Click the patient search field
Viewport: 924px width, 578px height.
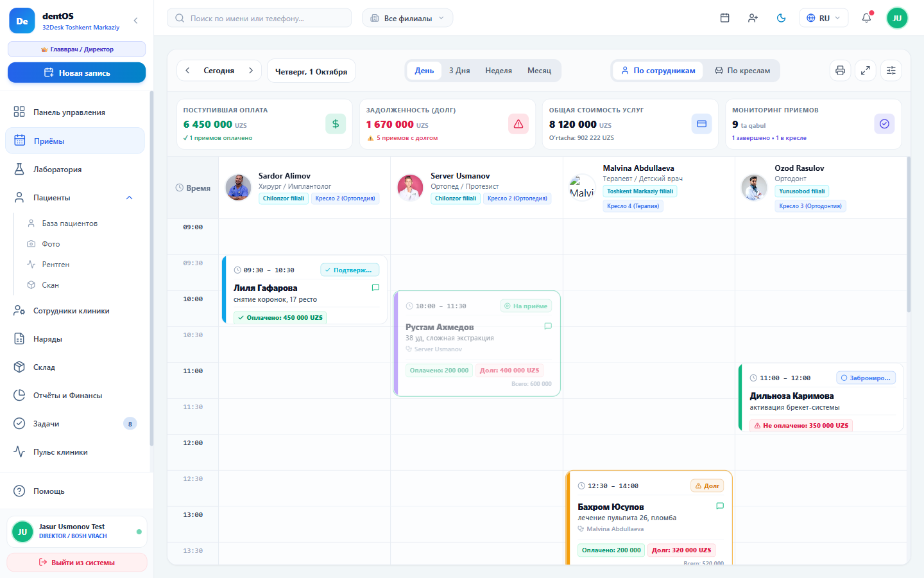[259, 18]
